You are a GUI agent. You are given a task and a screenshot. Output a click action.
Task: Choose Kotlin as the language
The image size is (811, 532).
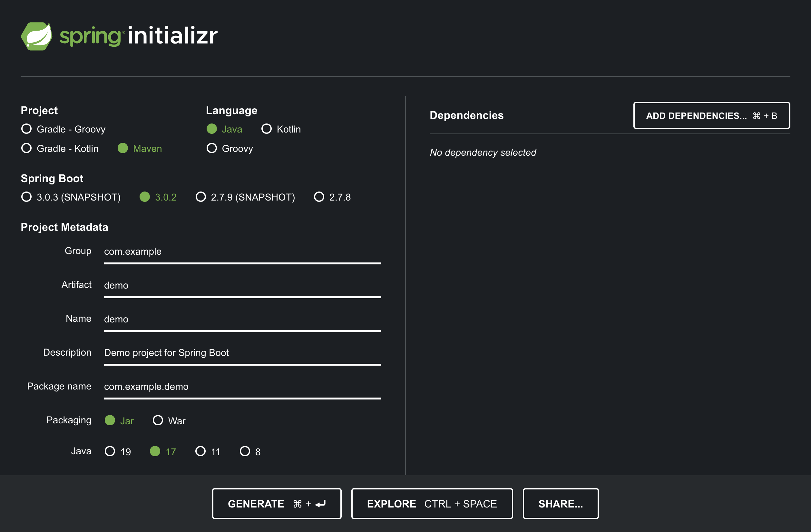click(x=281, y=129)
